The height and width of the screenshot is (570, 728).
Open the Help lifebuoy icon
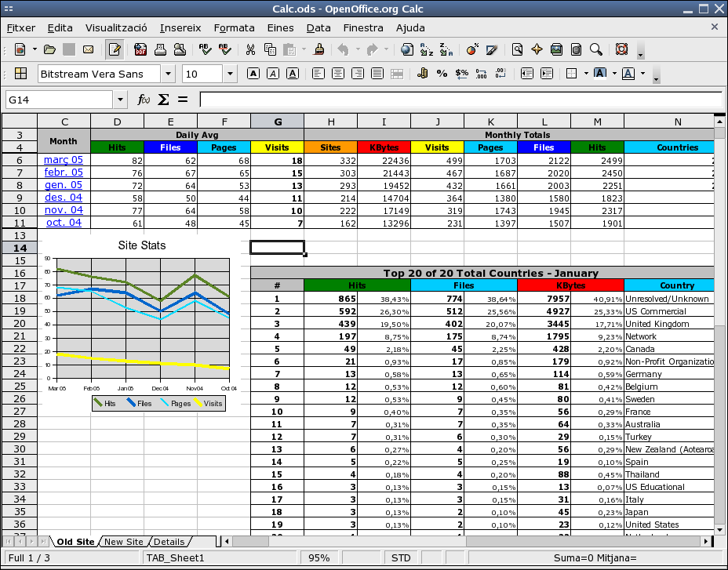coord(621,49)
